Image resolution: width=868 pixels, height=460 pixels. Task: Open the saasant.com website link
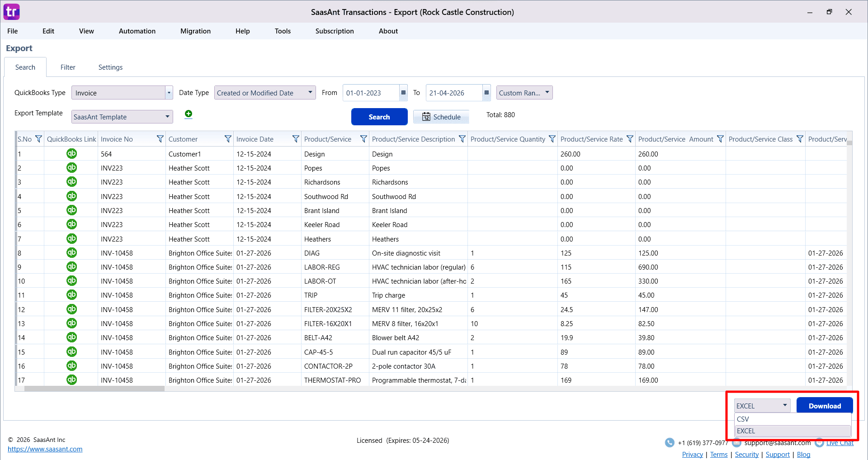coord(45,449)
